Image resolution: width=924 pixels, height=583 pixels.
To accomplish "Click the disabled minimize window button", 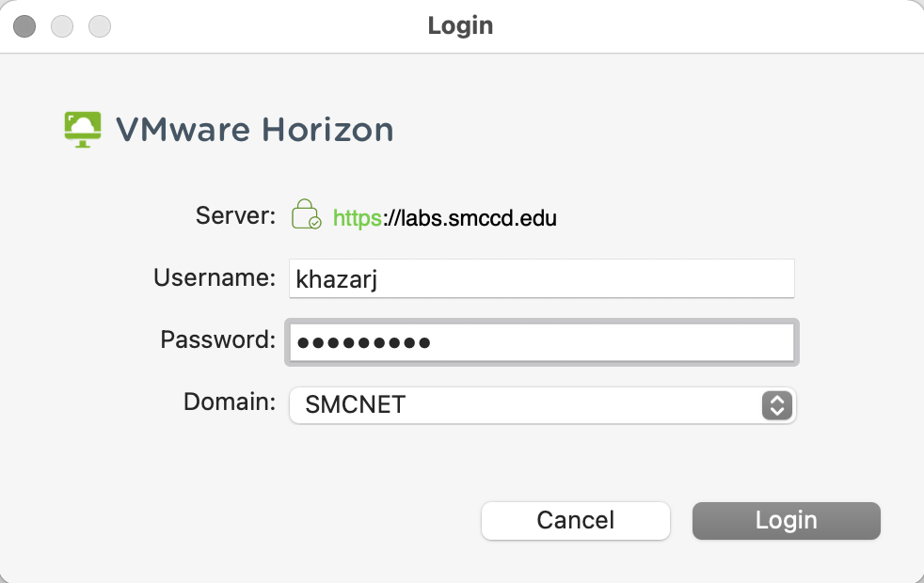I will [62, 26].
